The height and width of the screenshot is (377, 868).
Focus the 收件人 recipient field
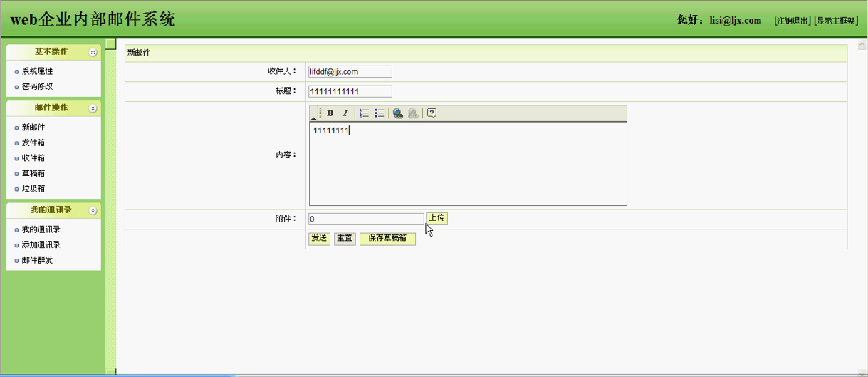tap(350, 71)
